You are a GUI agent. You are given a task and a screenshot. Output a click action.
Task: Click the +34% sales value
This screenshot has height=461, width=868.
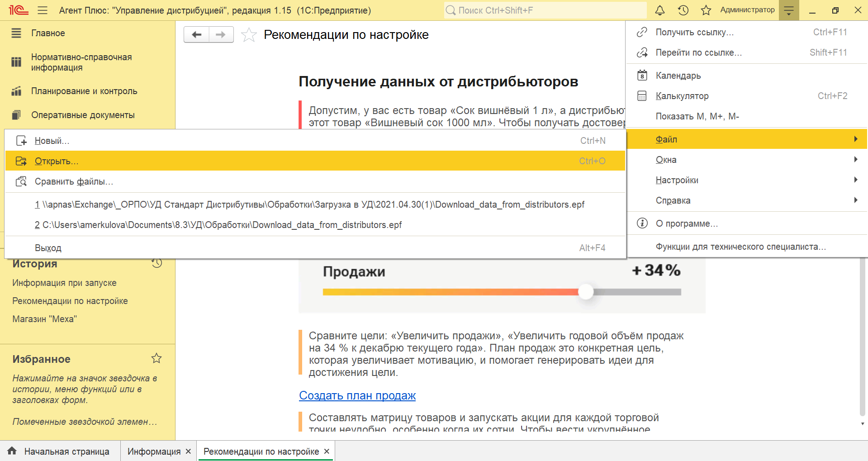click(x=656, y=271)
